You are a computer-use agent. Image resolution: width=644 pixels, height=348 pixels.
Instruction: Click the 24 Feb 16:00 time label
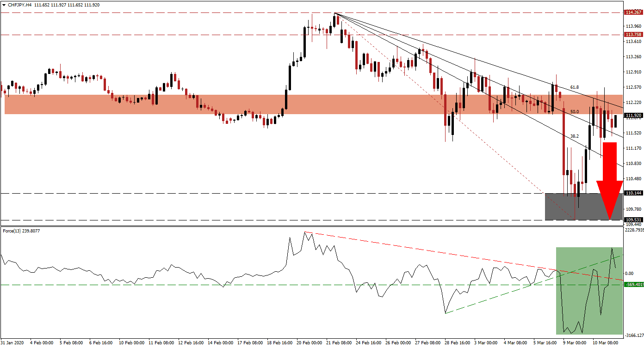point(369,343)
